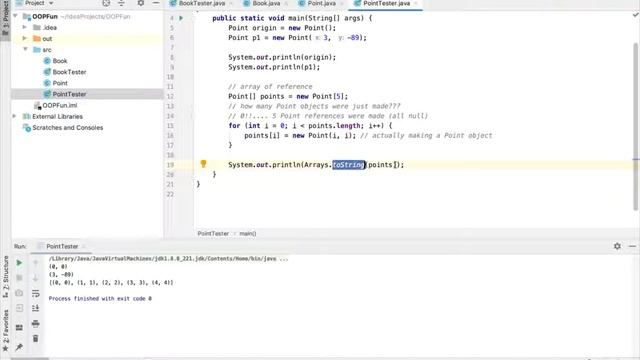Click the checkmark inspection indicator at top right
Viewport: 640px width, 360px height.
tap(636, 15)
